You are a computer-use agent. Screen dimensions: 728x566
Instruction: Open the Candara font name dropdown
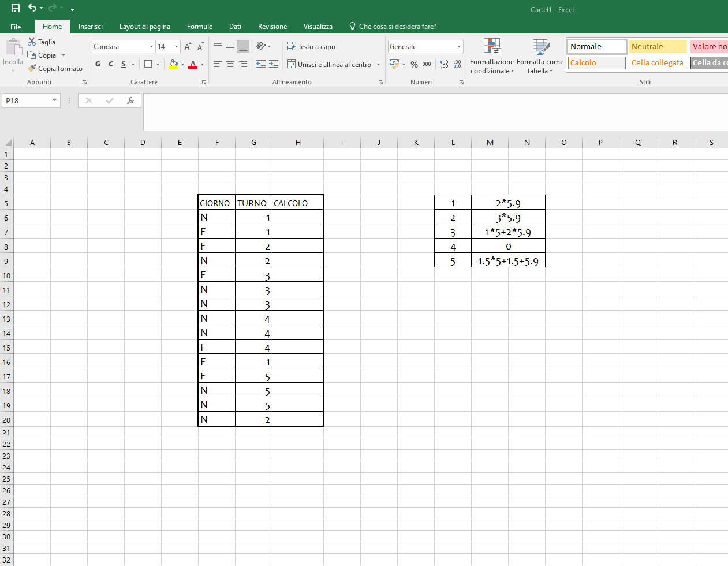(151, 47)
